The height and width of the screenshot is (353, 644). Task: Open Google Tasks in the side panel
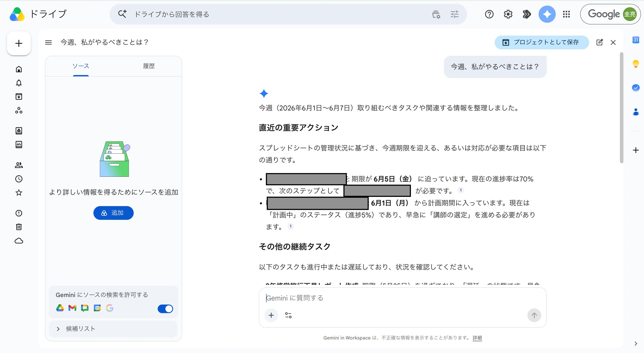[x=636, y=87]
